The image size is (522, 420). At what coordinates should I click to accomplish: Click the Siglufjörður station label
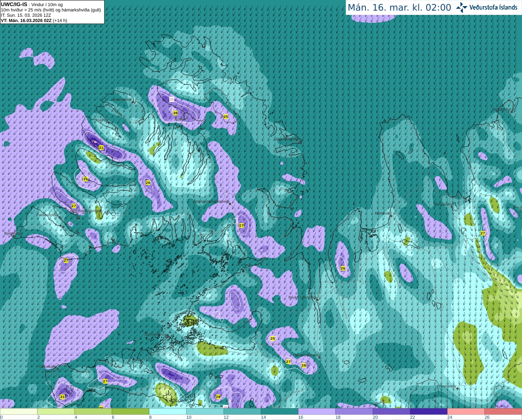(x=501, y=109)
